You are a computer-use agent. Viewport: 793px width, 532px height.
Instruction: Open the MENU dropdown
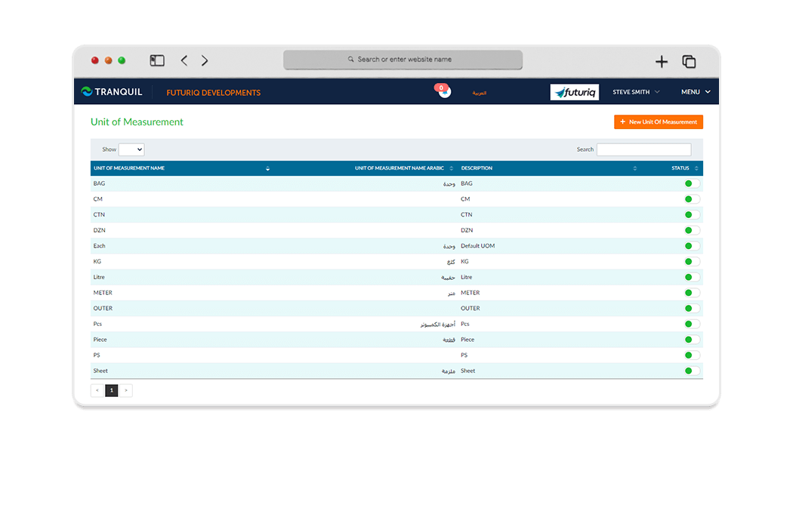[694, 91]
